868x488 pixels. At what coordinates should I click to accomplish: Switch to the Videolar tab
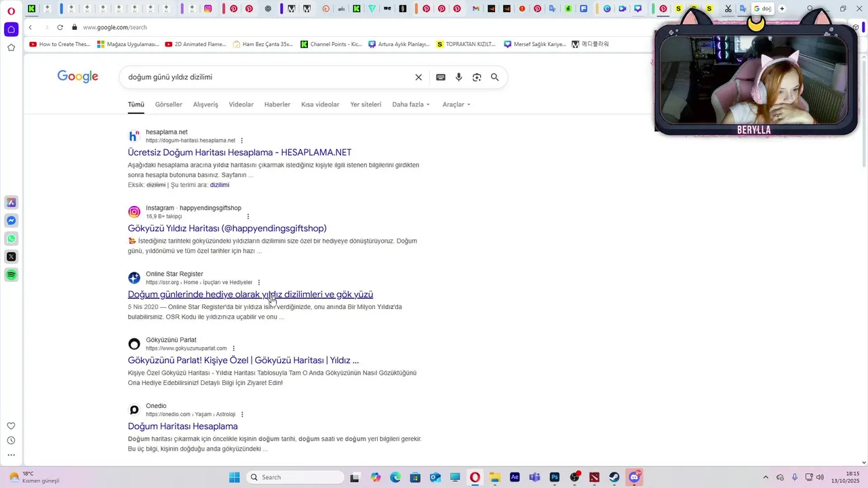[x=241, y=104]
